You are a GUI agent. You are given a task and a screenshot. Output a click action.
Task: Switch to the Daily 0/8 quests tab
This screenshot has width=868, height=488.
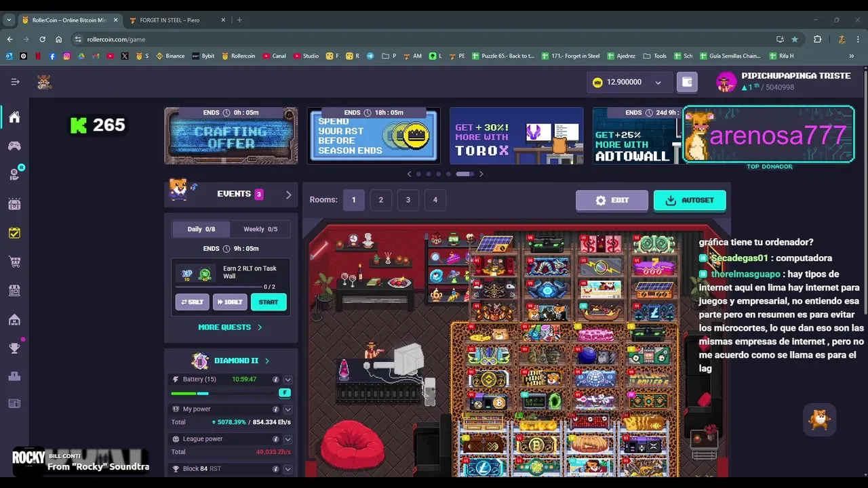(201, 229)
